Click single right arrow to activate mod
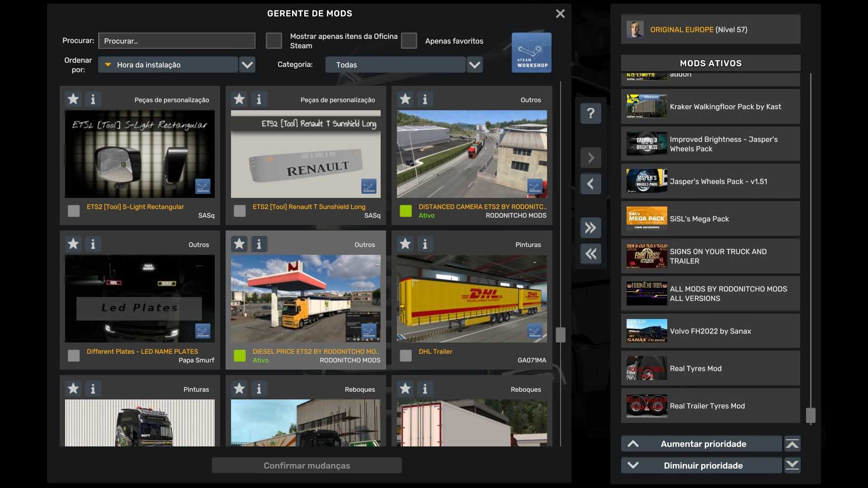 [x=590, y=158]
